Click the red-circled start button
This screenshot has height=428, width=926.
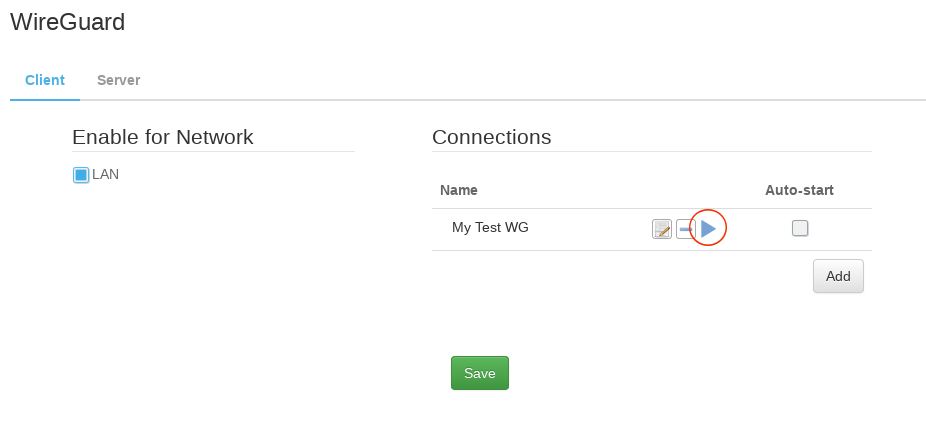(708, 229)
